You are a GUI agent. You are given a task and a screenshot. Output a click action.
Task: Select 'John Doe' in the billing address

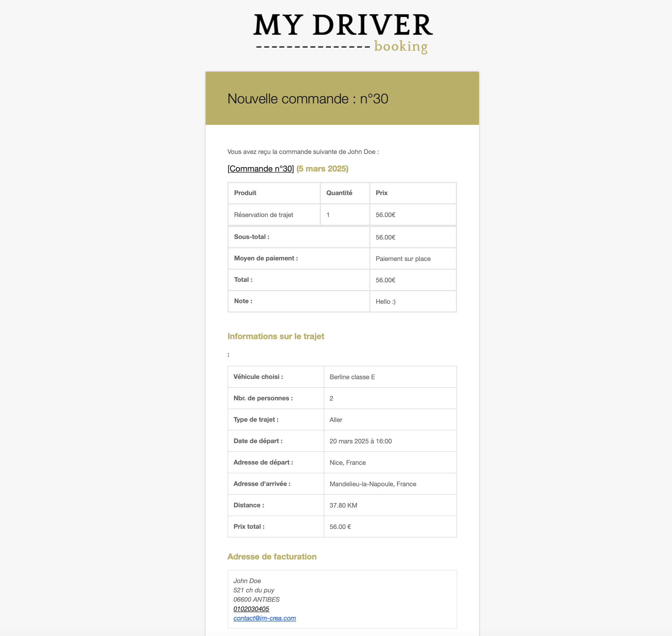coord(247,581)
